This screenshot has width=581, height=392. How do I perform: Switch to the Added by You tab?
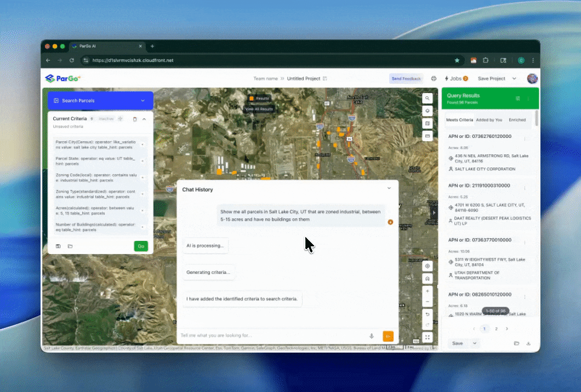[x=489, y=120]
